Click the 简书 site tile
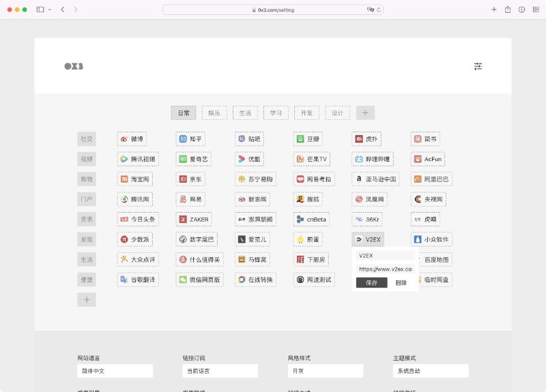The width and height of the screenshot is (546, 392). tap(425, 139)
